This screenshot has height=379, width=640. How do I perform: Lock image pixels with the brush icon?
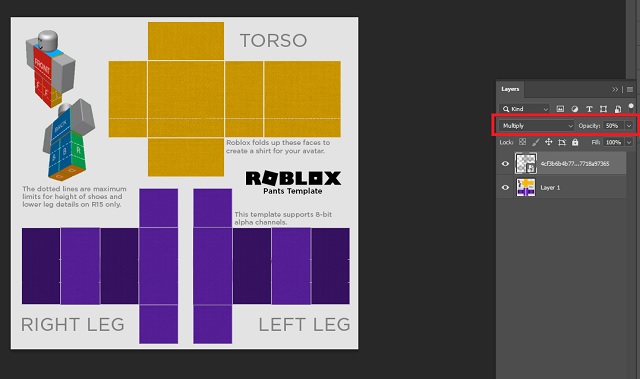(x=536, y=142)
